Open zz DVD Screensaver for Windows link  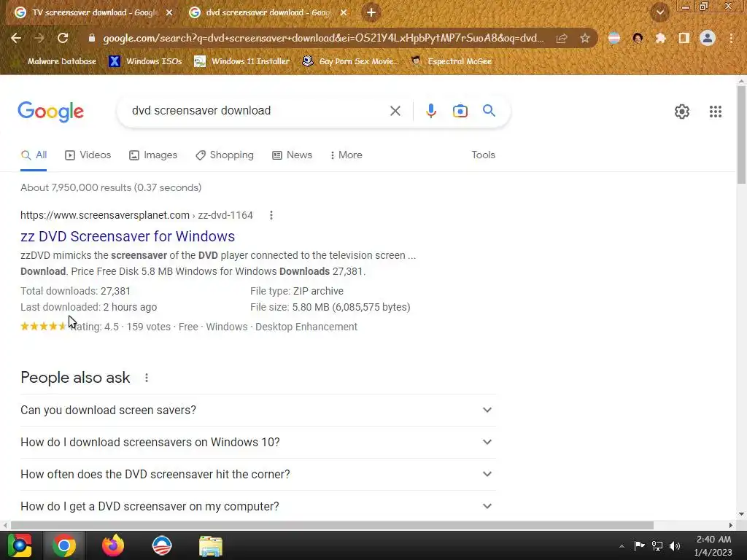[x=128, y=236]
